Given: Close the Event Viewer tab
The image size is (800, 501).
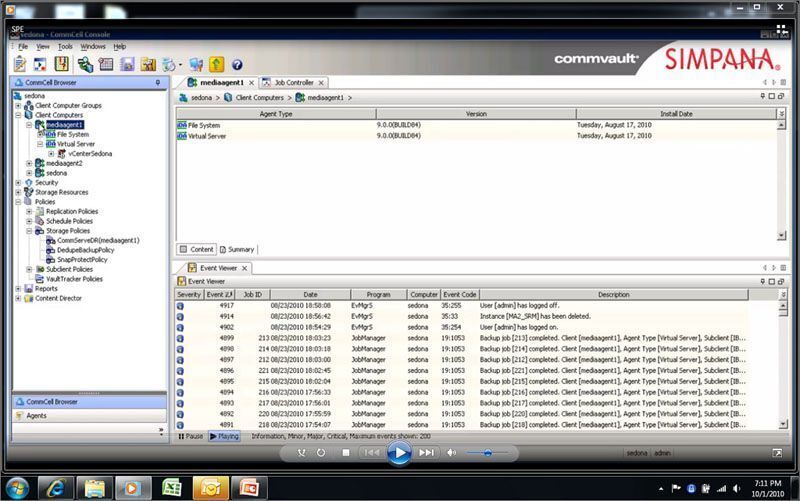Looking at the screenshot, I should (244, 268).
